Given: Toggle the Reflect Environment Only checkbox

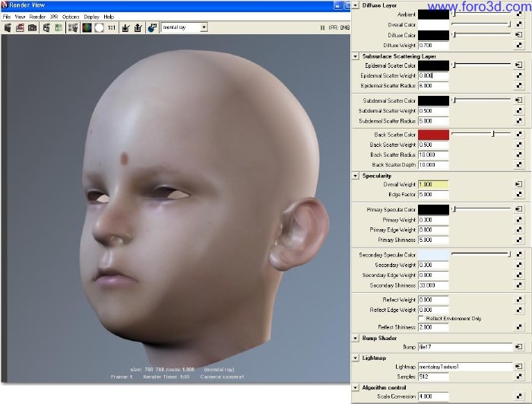Looking at the screenshot, I should coord(421,318).
